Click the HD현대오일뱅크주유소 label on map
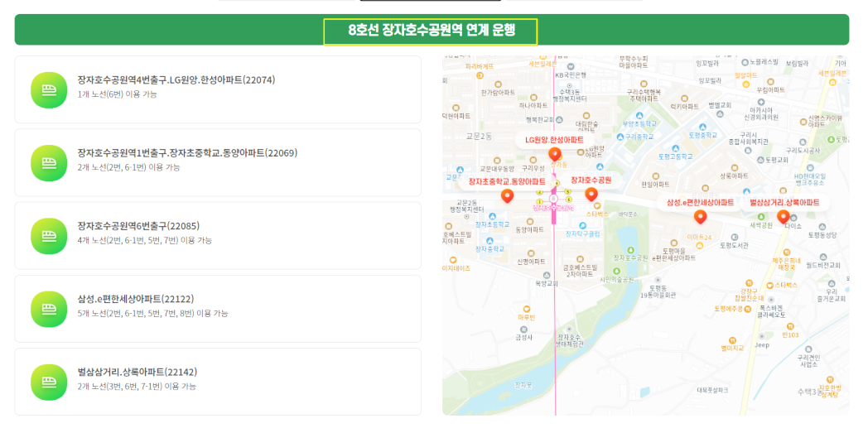 click(808, 179)
